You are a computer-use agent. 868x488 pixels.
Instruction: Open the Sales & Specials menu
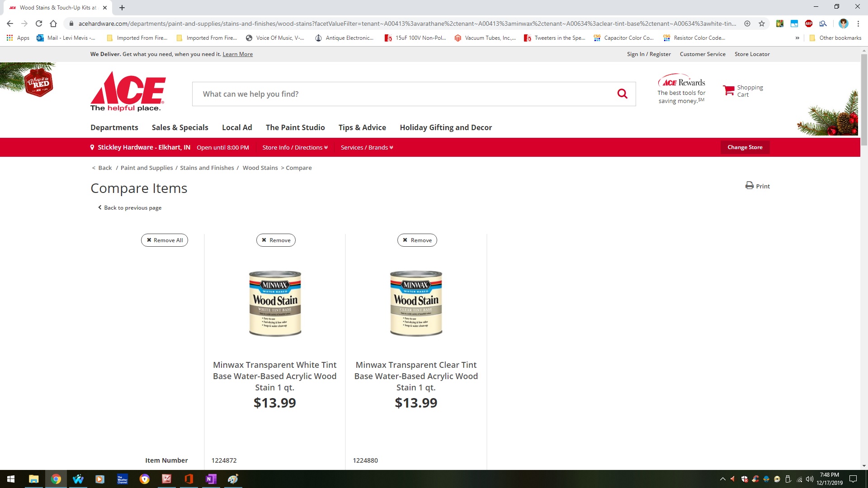click(180, 127)
